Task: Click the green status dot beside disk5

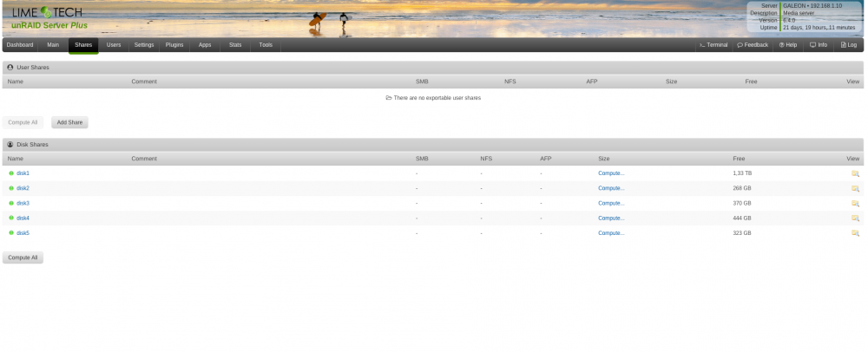Action: click(x=11, y=232)
